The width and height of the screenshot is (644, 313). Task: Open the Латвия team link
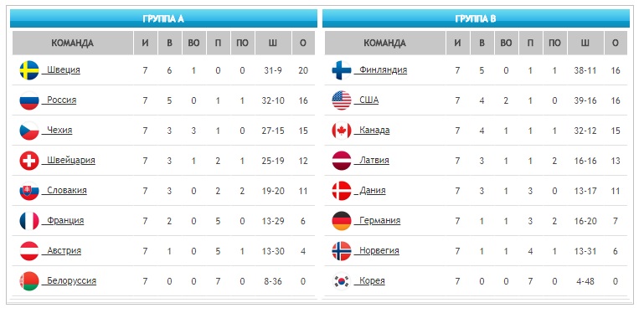(x=372, y=161)
